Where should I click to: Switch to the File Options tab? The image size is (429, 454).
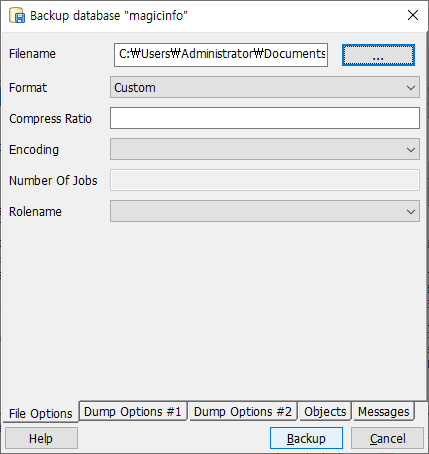click(x=41, y=413)
